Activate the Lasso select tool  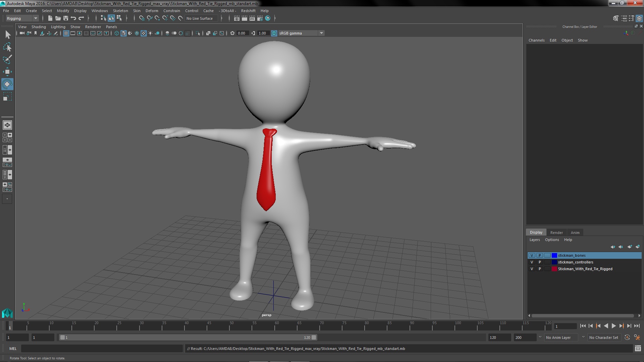(7, 47)
